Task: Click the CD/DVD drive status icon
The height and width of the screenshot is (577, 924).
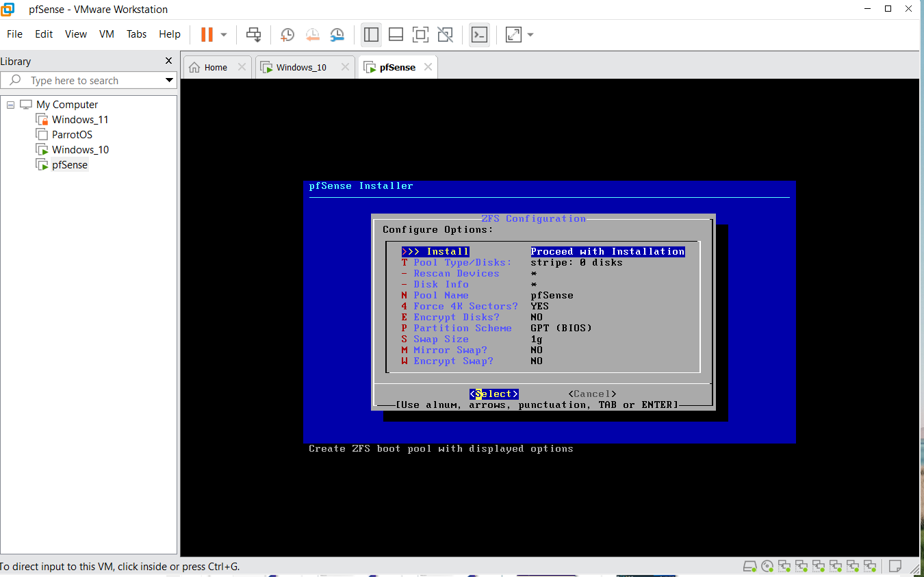Action: pyautogui.click(x=767, y=567)
